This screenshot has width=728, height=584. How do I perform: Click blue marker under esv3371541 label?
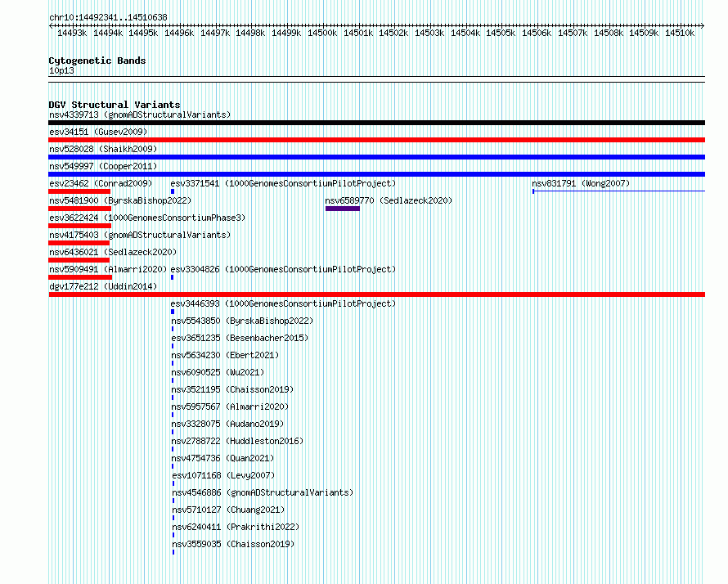click(x=173, y=191)
